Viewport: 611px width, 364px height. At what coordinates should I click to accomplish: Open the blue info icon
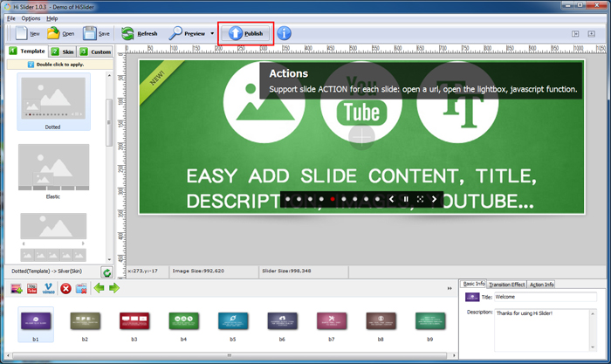point(284,33)
